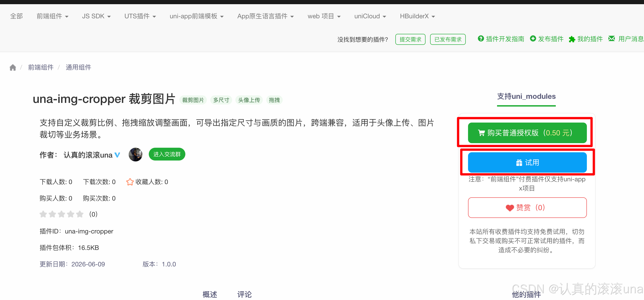Click the una-img-cropper 裁剪图片 title
The height and width of the screenshot is (300, 644).
coord(104,99)
